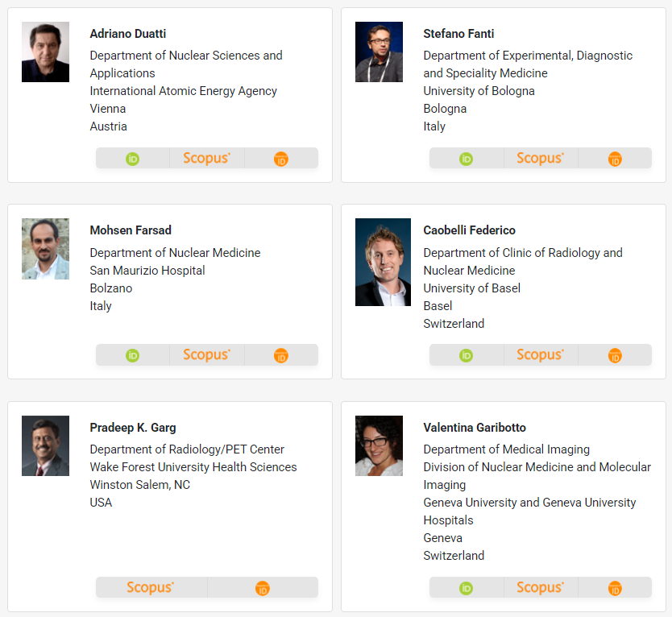The image size is (672, 617).
Task: Click Valentina Garibotto's orange ID icon
Action: tap(615, 588)
